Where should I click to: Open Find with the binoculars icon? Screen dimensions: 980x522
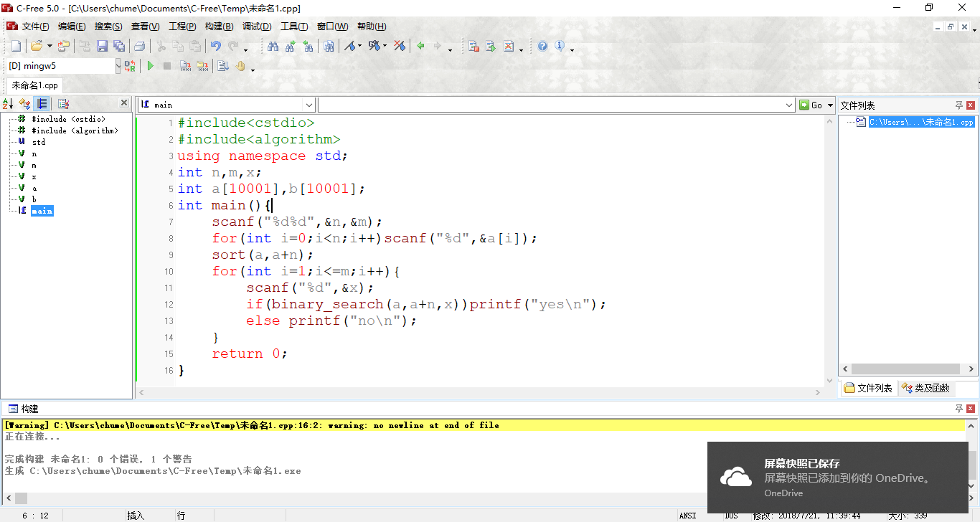click(x=273, y=46)
